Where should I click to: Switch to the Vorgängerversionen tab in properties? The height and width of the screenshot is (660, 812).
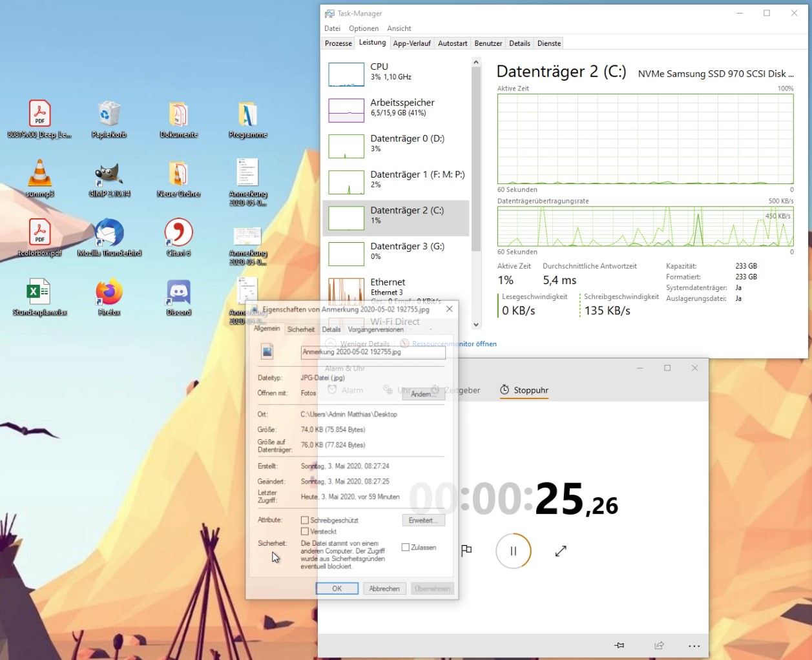(376, 329)
